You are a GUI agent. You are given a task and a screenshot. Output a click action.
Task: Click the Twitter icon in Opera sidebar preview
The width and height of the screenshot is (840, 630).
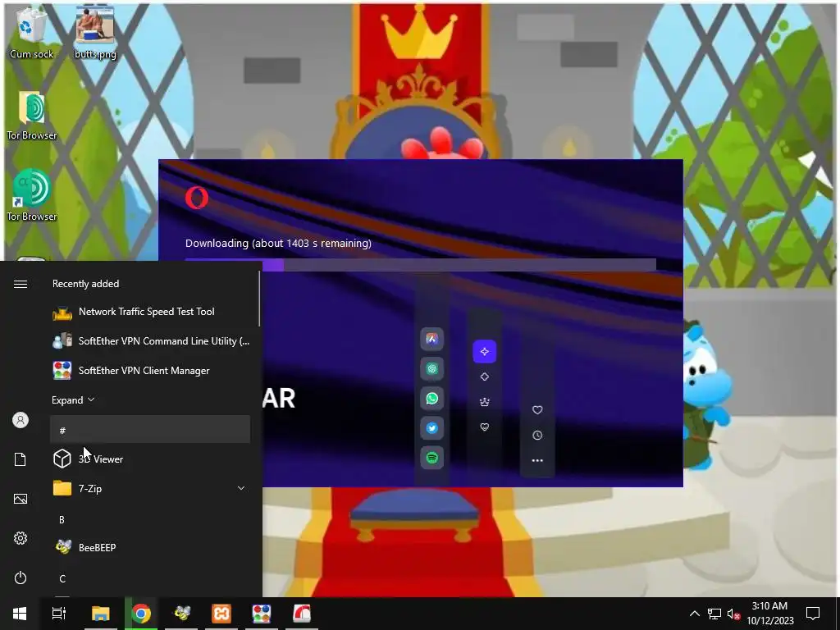(x=431, y=428)
